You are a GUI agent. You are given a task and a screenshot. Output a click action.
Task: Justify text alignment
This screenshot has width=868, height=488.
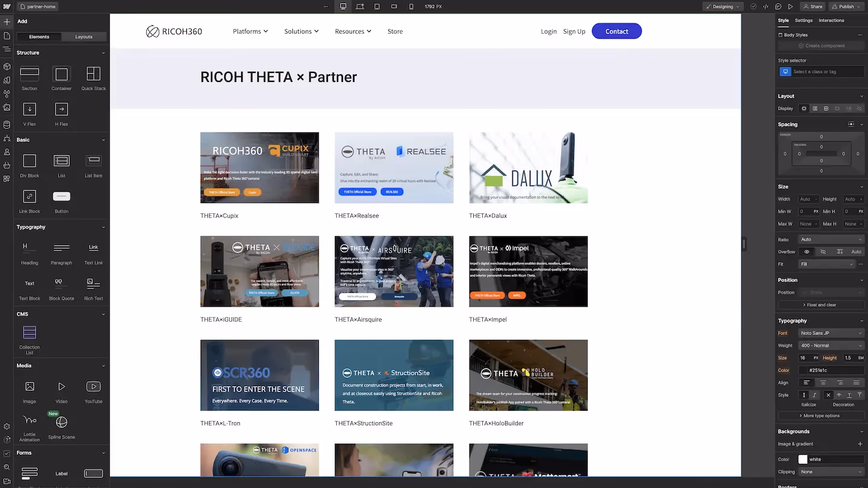pos(856,383)
